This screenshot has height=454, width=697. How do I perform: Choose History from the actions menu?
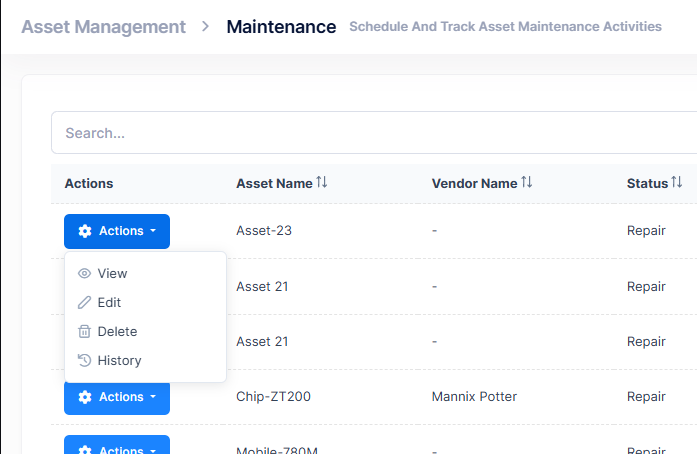coord(145,360)
